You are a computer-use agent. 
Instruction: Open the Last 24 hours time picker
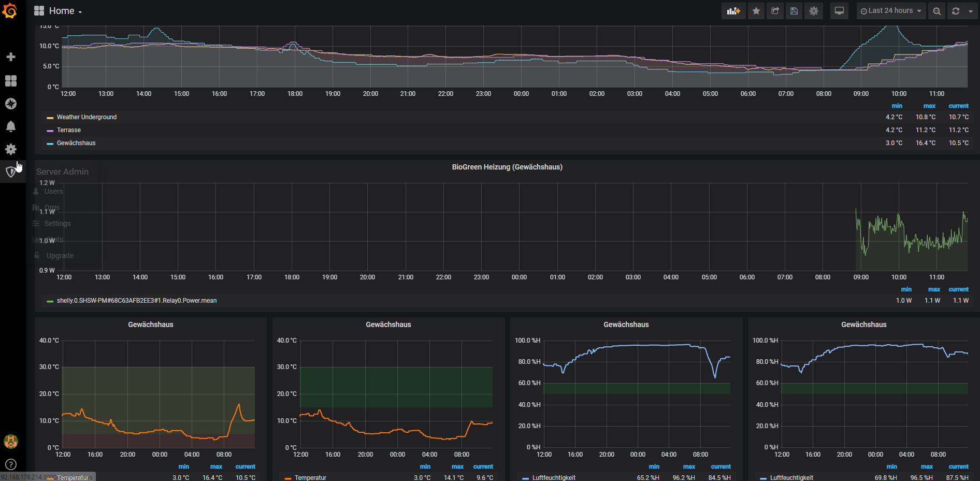(891, 11)
